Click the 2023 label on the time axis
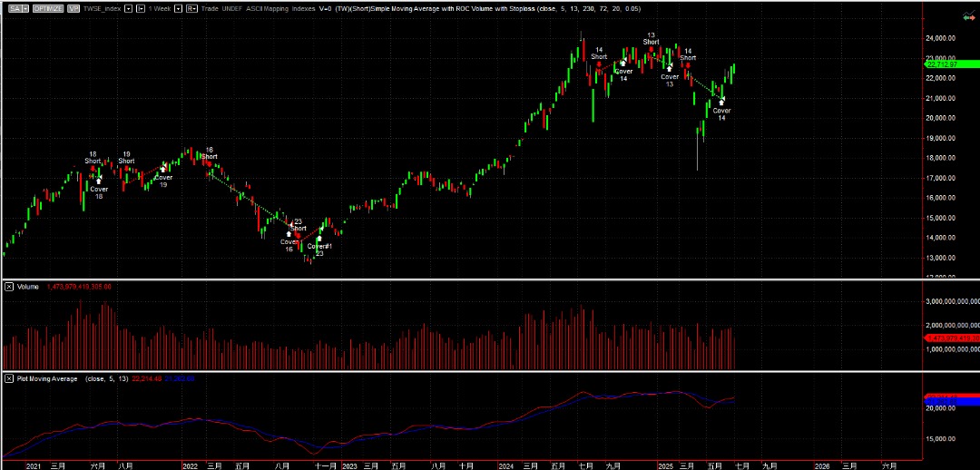This screenshot has height=470, width=980. [x=350, y=465]
